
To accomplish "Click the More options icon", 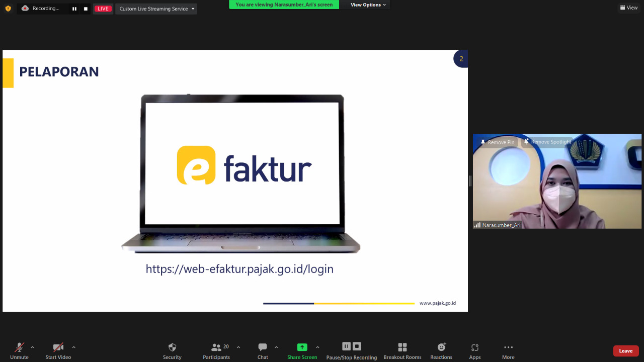I will [x=508, y=347].
